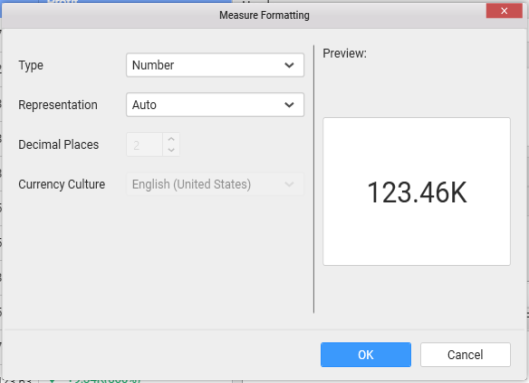
Task: Click the Type label
Action: tap(31, 65)
